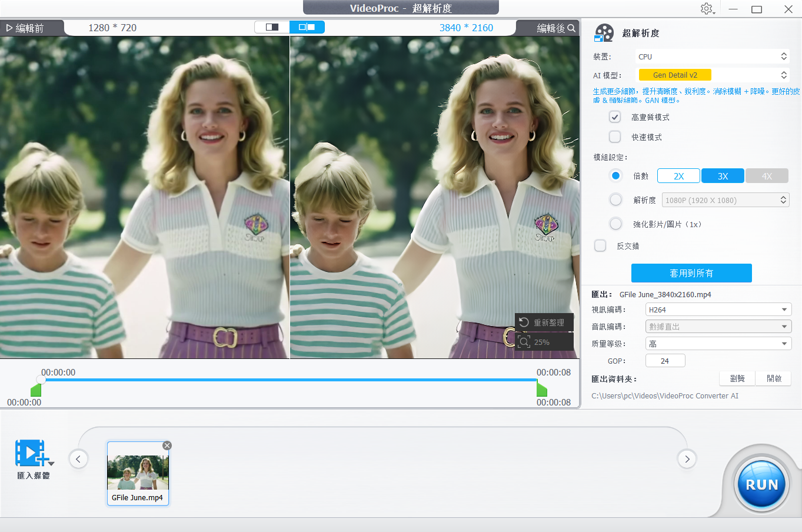
Task: Open the 音訊編碼 dropdown
Action: [x=718, y=327]
